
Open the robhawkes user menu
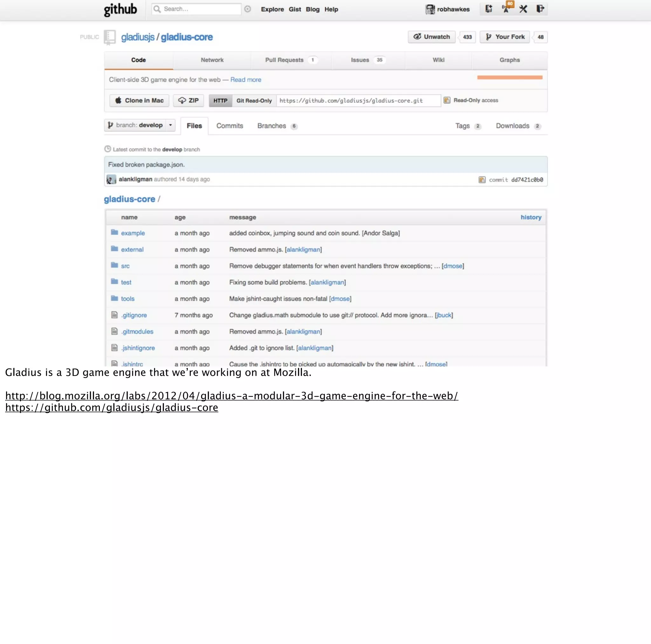click(448, 10)
